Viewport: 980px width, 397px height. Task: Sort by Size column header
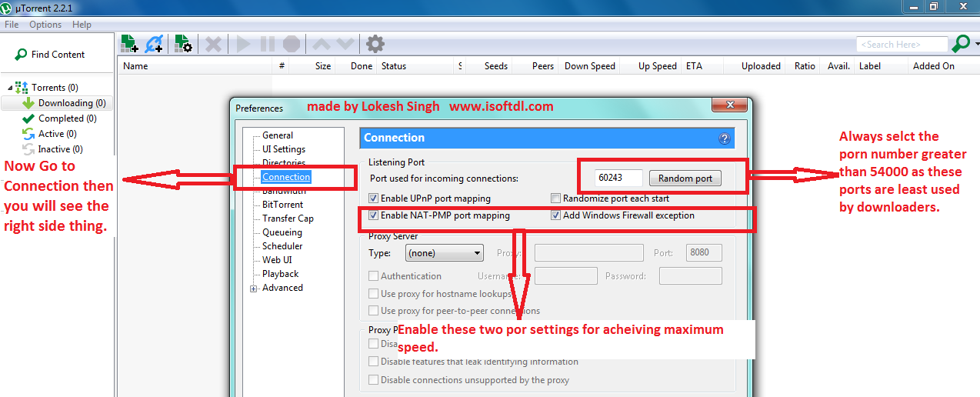323,66
